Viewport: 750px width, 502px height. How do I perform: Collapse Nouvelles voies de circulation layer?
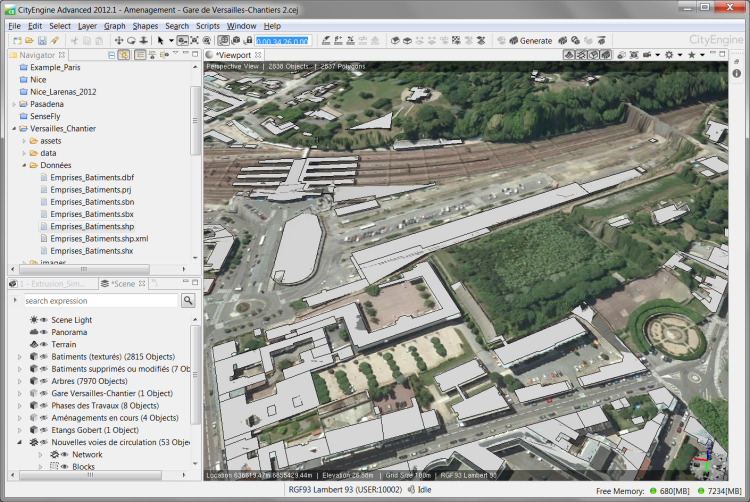20,442
